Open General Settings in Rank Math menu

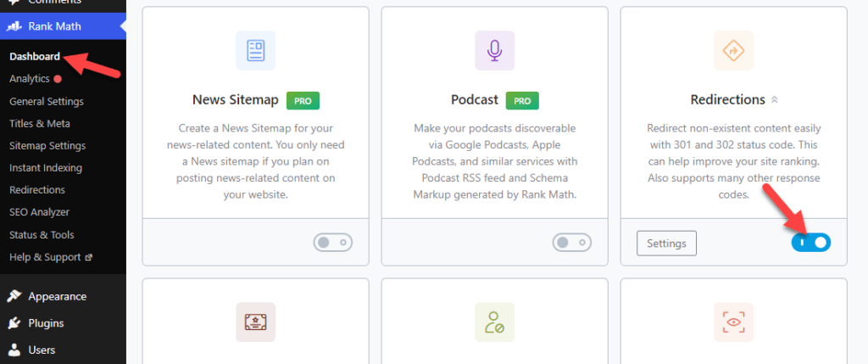(47, 101)
